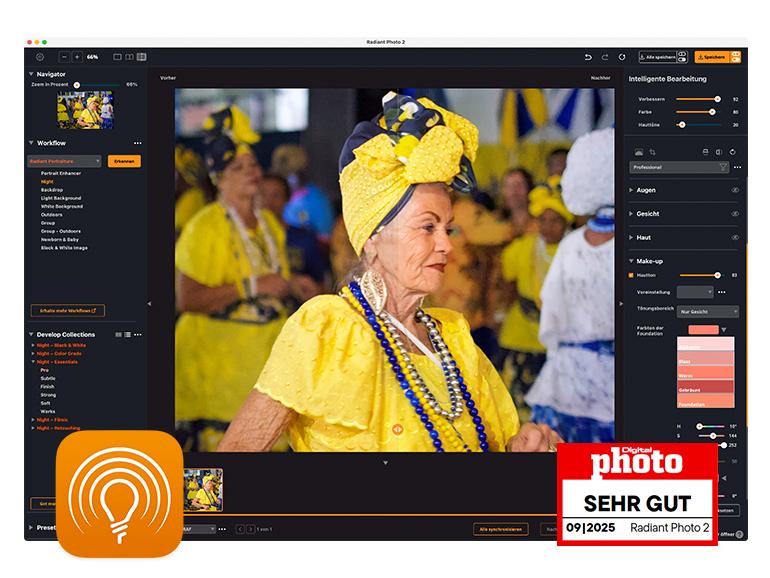Viewport: 770px width, 578px height.
Task: Click the Alle speichern button
Action: [x=658, y=57]
